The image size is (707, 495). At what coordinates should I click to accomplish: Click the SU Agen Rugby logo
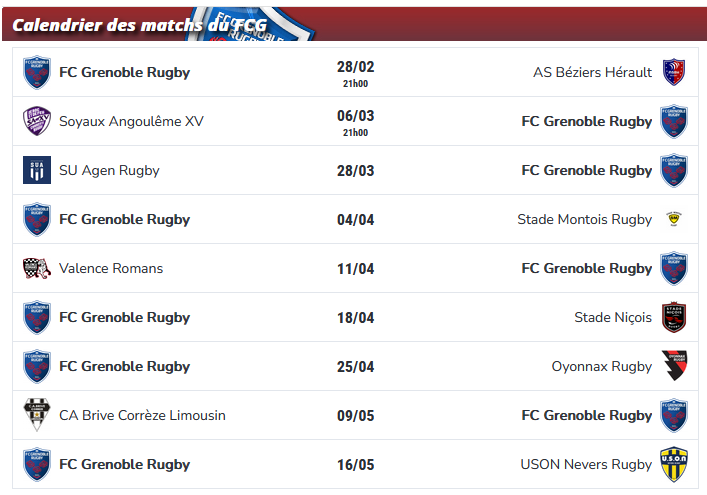click(x=37, y=170)
